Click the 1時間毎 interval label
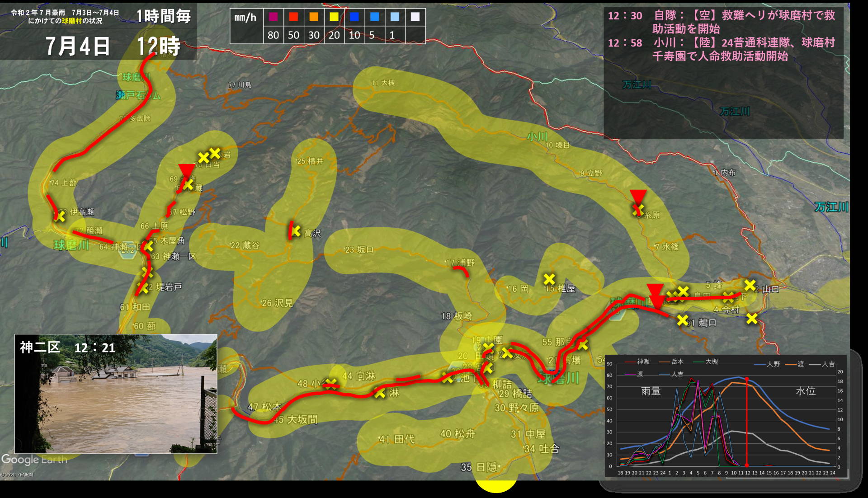The image size is (868, 498). [164, 16]
